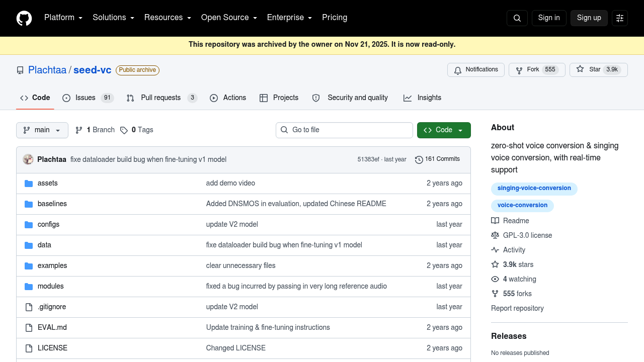The image size is (644, 362).
Task: Click the singing-voice-conversion topic tag
Action: (x=534, y=189)
